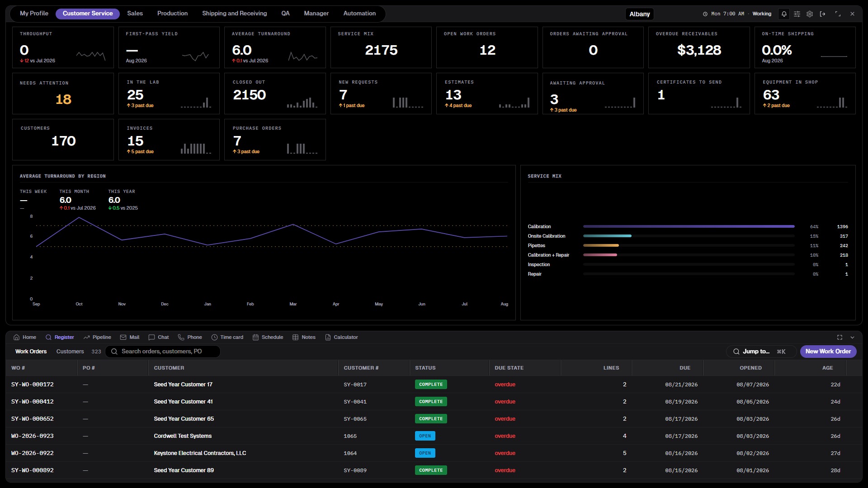The width and height of the screenshot is (868, 488).
Task: Open the Equipment in Shop card
Action: 805,94
